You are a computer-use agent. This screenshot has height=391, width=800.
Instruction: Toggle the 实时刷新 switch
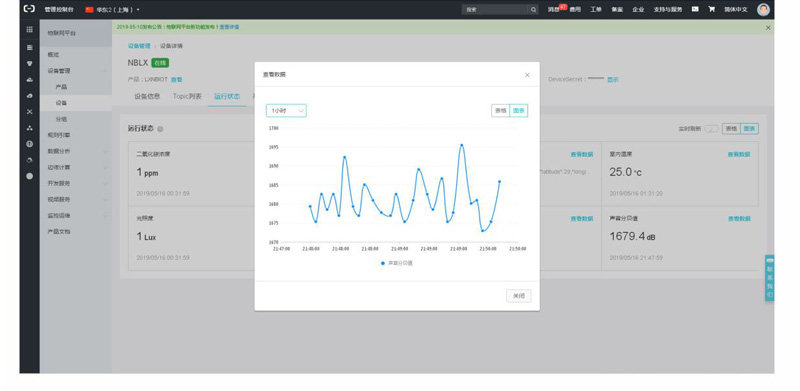click(711, 129)
